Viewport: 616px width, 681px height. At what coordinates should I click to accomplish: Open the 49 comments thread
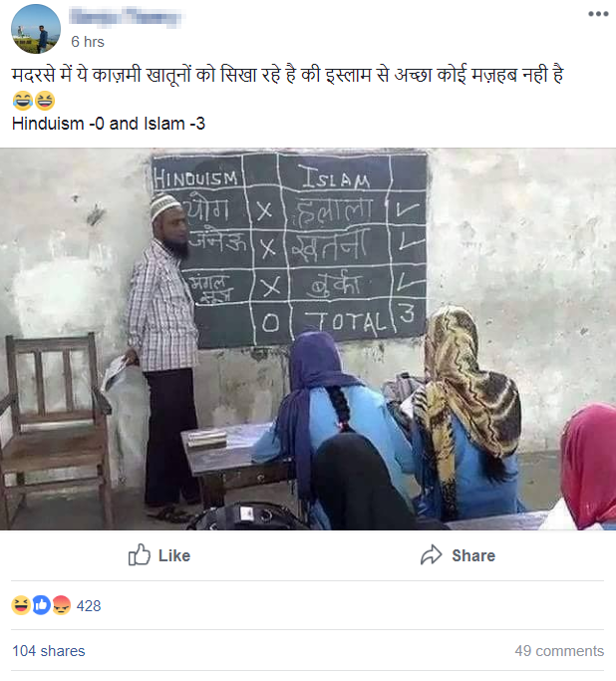559,651
